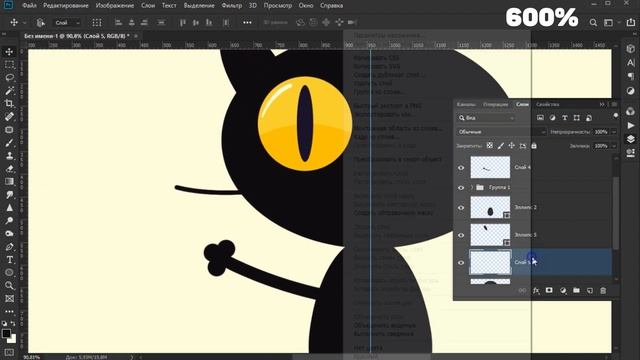
Task: Open Edit Toolbar three-dots in toolbox
Action: pos(9,311)
